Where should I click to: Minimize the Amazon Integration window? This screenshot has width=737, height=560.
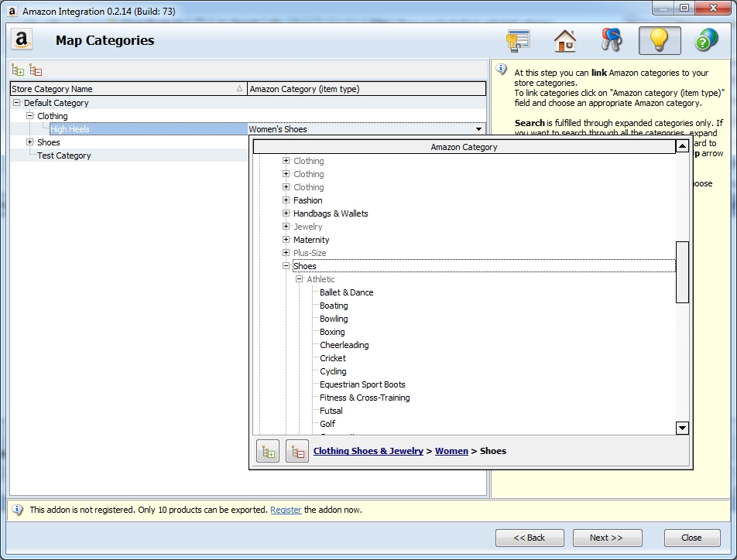click(x=663, y=9)
